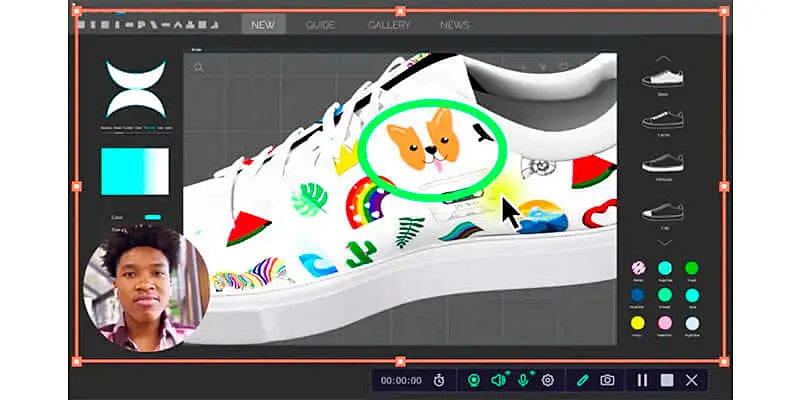800x400 pixels.
Task: Open recorder settings gear
Action: click(x=548, y=380)
